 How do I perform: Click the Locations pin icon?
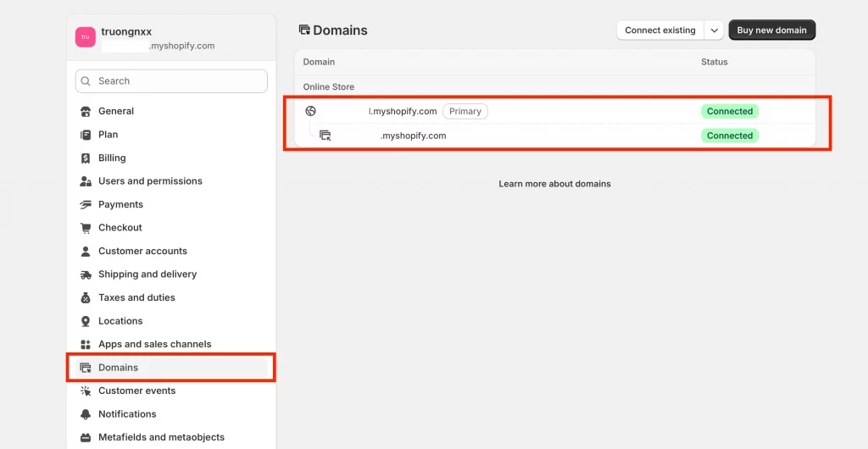coord(86,321)
